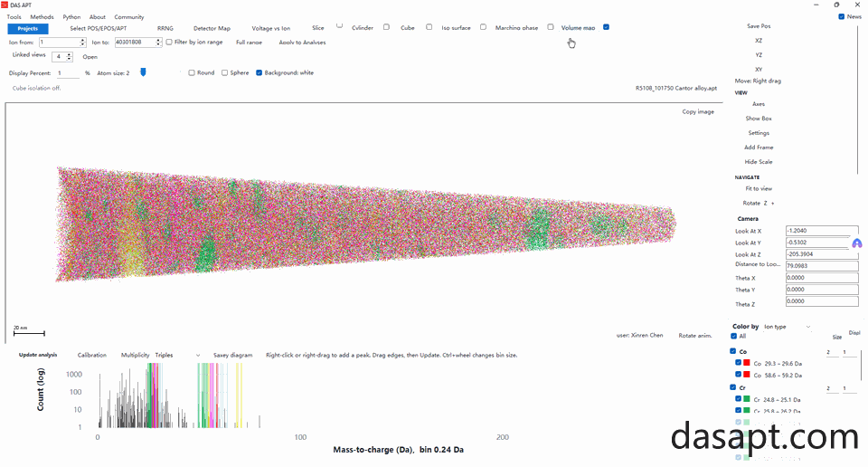Enable Sphere atom rendering
868x467 pixels.
point(225,72)
